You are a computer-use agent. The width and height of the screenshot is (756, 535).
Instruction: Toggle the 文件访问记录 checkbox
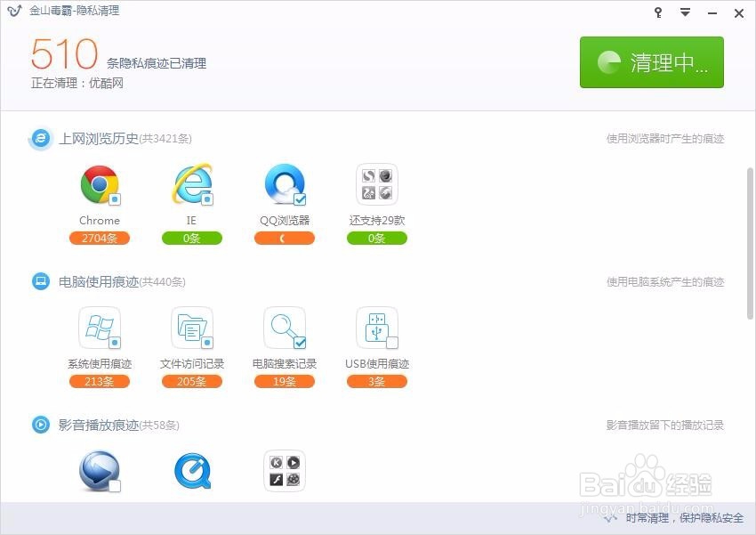point(207,343)
